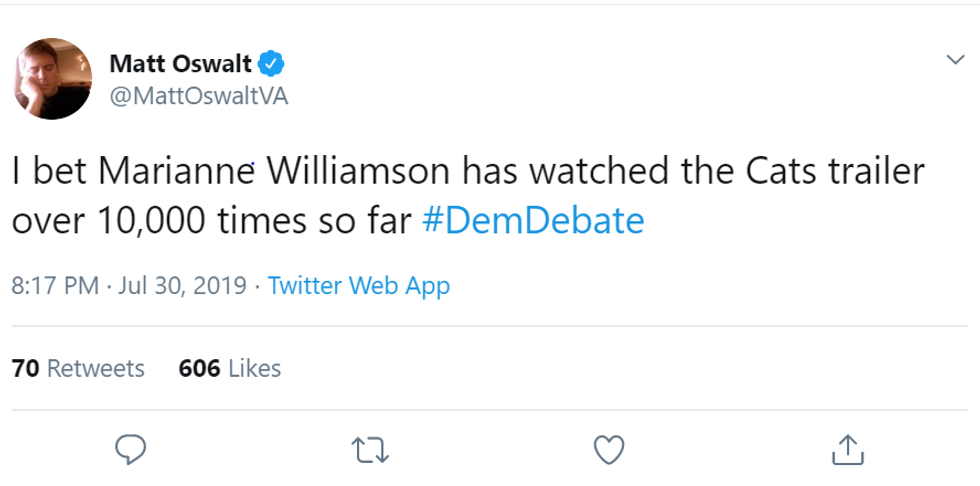Open the #DemDebate hashtag
This screenshot has width=980, height=486.
(x=533, y=220)
